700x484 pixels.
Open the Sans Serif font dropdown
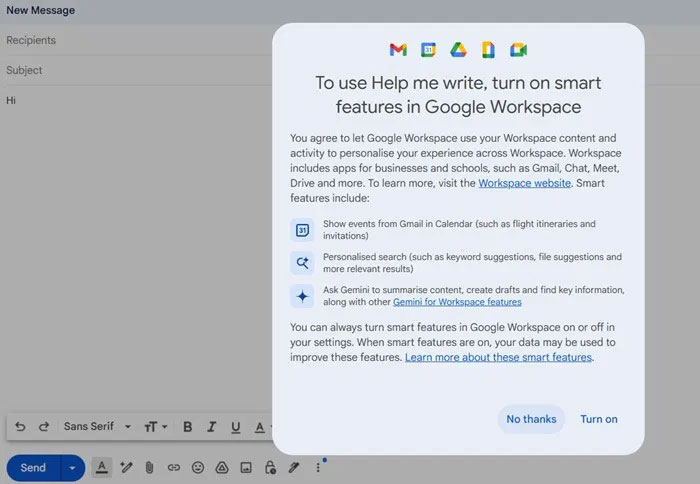click(x=97, y=427)
